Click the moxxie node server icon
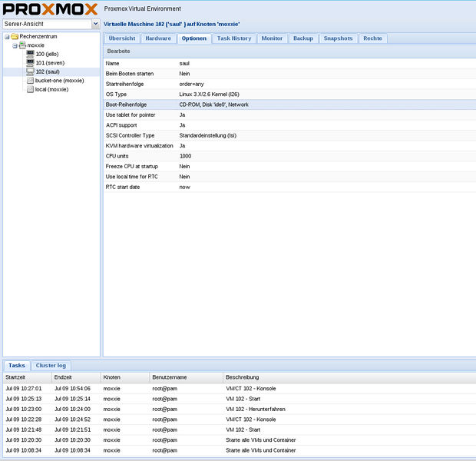The height and width of the screenshot is (461, 476). 22,45
